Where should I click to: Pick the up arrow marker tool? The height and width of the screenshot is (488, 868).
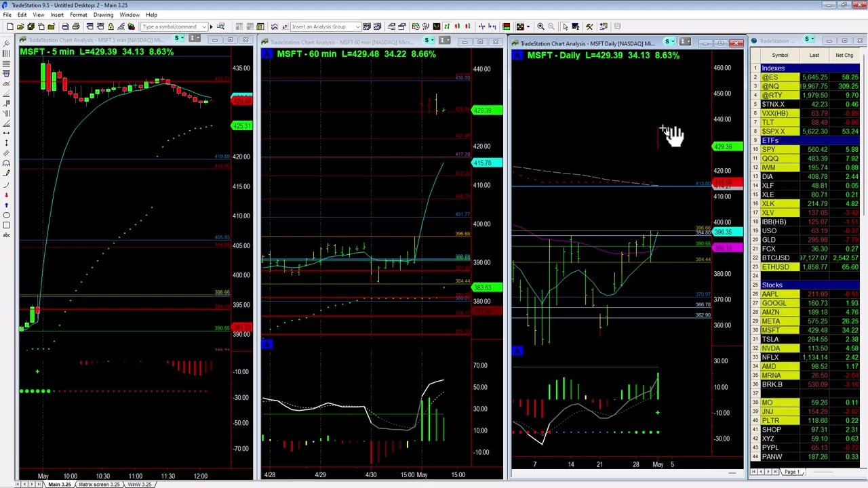[7, 205]
